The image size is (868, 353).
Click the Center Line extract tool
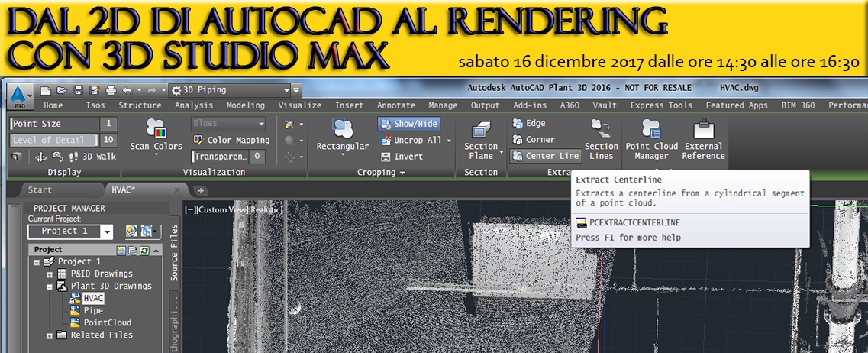545,157
